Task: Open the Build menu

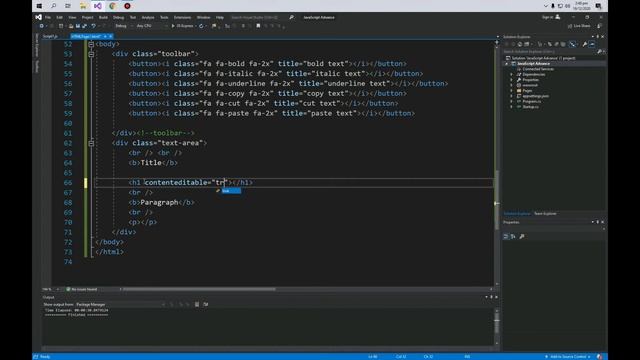Action: 103,18
